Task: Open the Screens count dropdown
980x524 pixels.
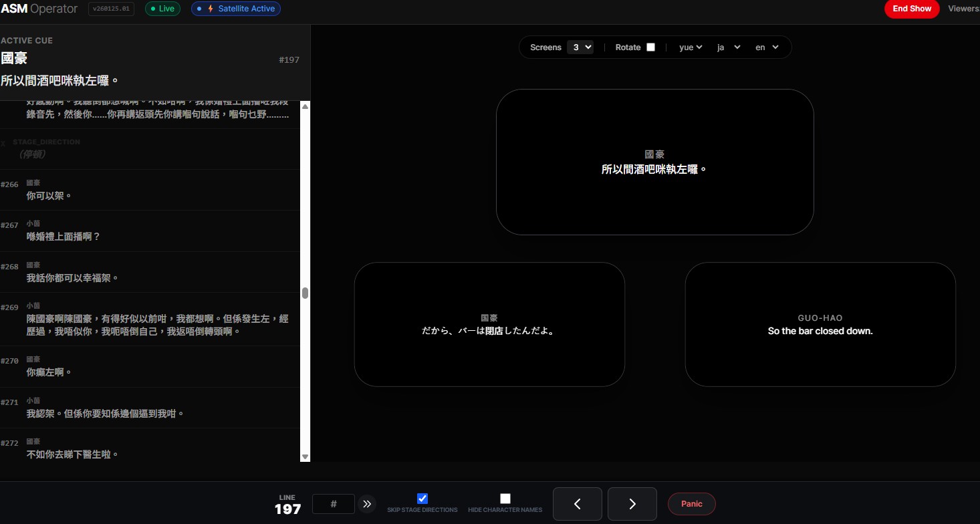Action: (x=580, y=47)
